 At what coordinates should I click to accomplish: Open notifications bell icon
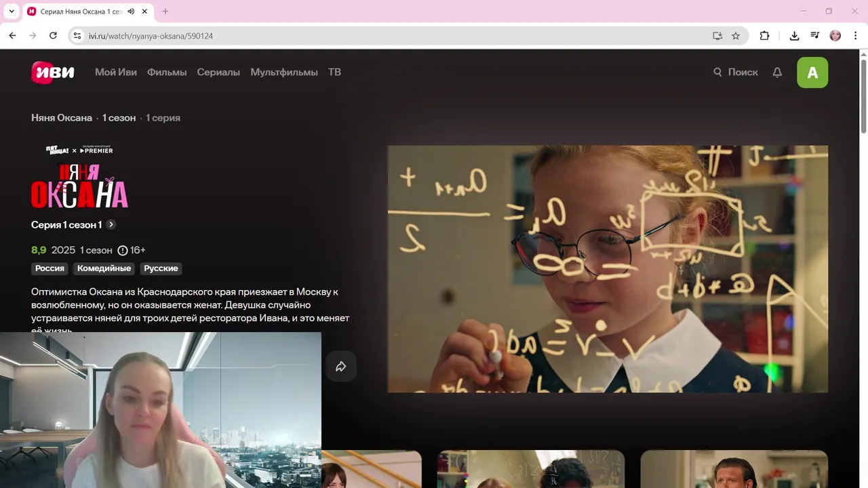click(x=777, y=72)
